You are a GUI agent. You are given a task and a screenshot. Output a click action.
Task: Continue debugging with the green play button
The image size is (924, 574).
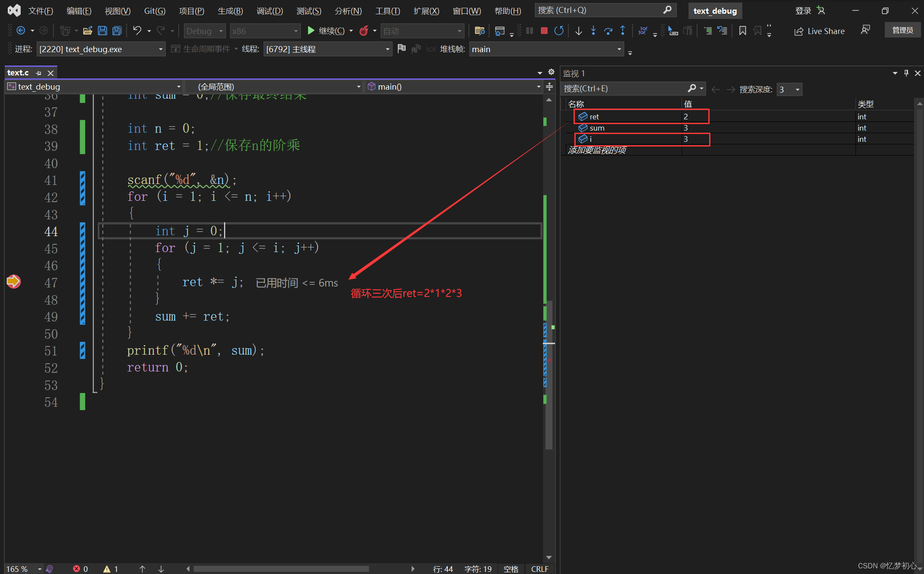tap(311, 31)
